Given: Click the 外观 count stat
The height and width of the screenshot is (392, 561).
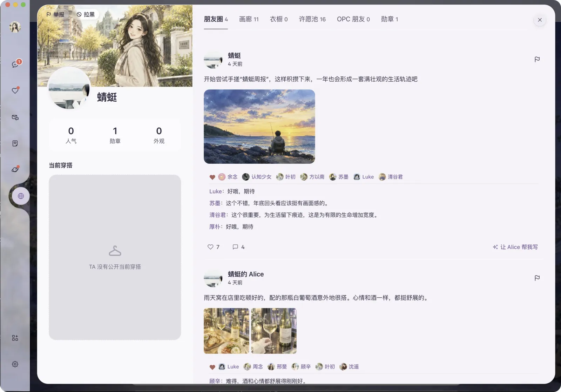Looking at the screenshot, I should 159,135.
